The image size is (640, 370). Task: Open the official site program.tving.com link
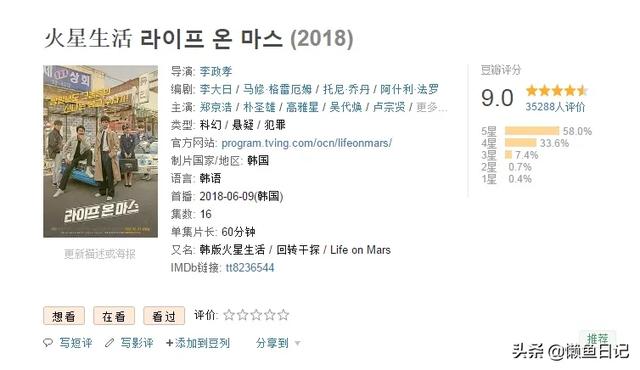tap(307, 143)
